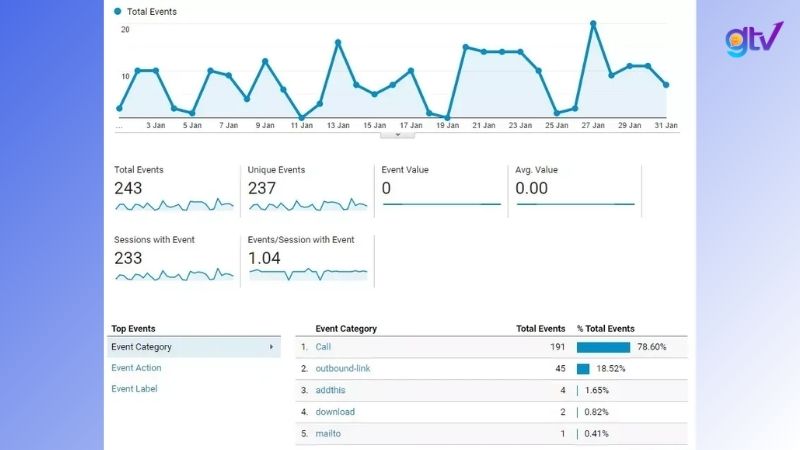Click the peak data point at 27 Jan
800x450 pixels.
[x=593, y=23]
